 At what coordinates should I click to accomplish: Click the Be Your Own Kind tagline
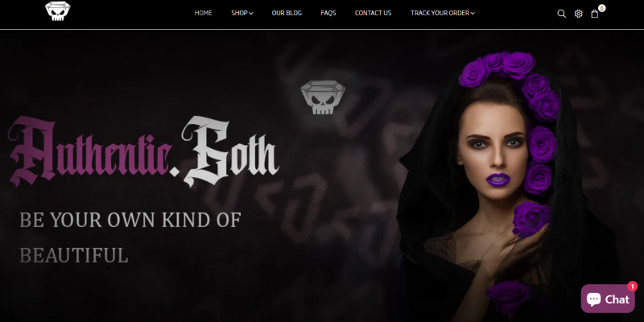(130, 237)
